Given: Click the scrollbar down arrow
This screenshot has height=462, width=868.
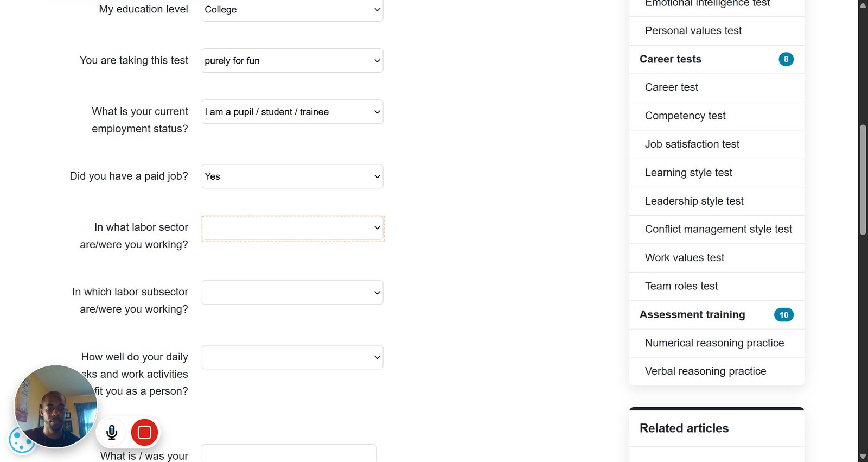Looking at the screenshot, I should coord(863,457).
